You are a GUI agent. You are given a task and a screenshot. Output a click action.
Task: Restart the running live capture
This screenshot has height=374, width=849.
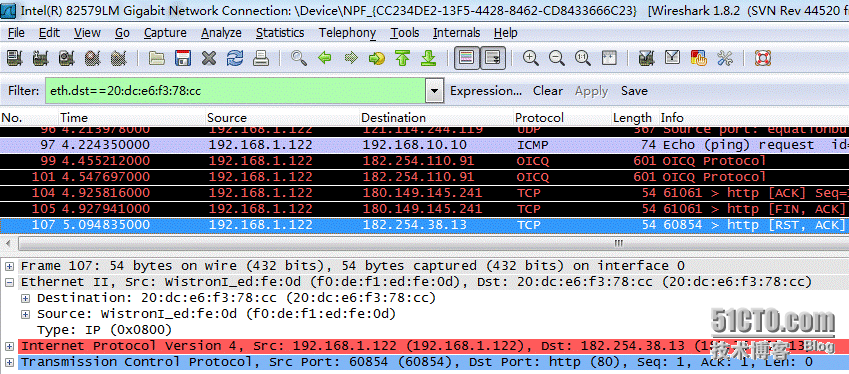coord(119,58)
